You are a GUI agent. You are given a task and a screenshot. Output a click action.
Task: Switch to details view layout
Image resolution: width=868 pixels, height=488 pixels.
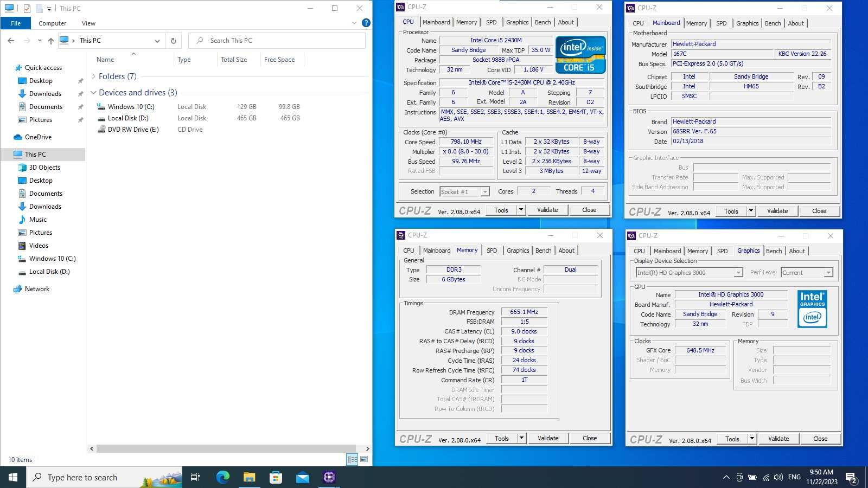[x=352, y=459]
